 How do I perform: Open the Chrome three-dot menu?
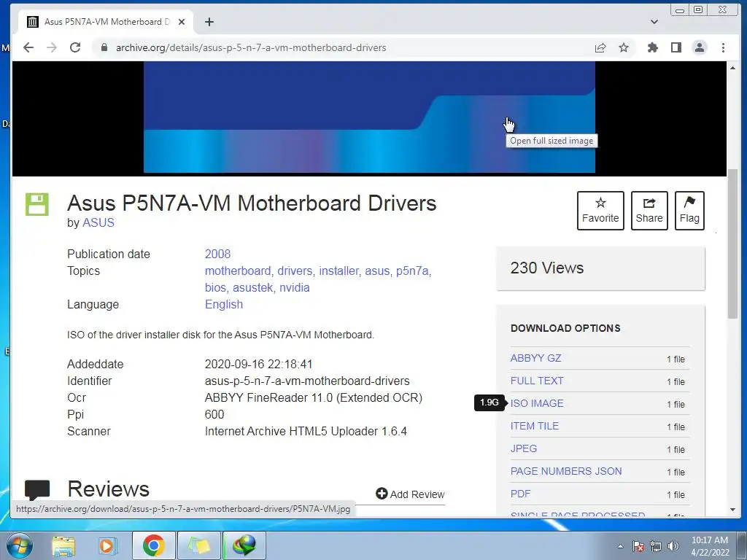click(x=723, y=47)
